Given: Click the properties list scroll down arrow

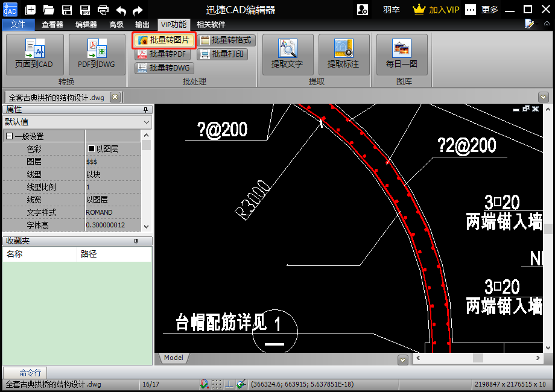Looking at the screenshot, I should (x=147, y=226).
